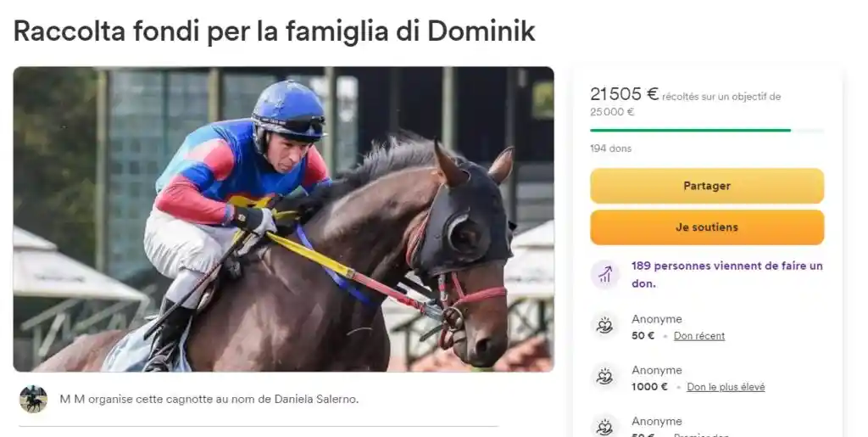Click the donor icon beside the 50 € recent donation
This screenshot has width=868, height=437.
604,326
